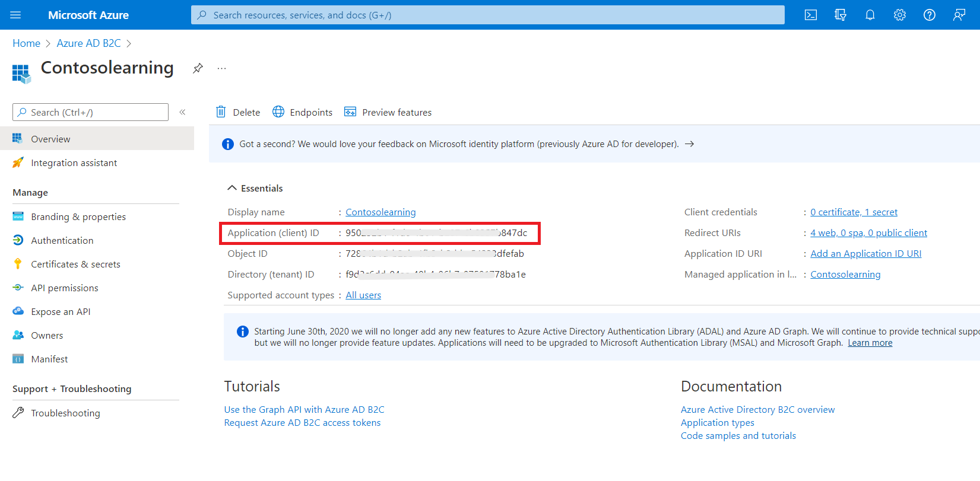
Task: Click the Endpoints globe icon
Action: [x=278, y=112]
